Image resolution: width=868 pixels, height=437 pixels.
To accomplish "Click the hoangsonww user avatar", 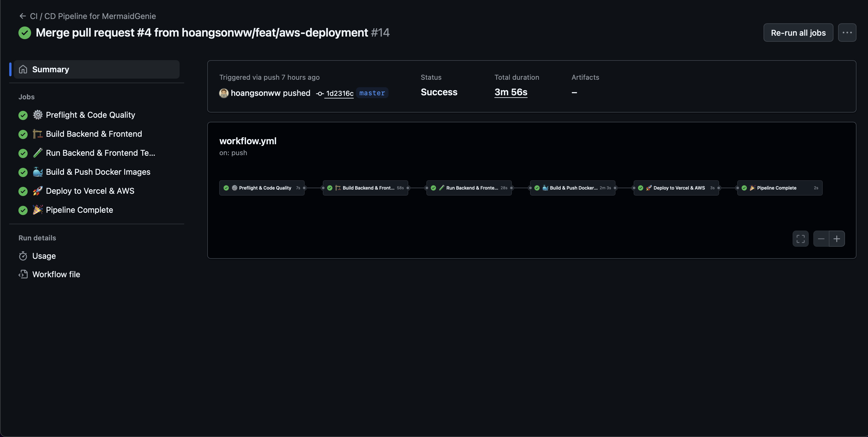I will click(224, 93).
